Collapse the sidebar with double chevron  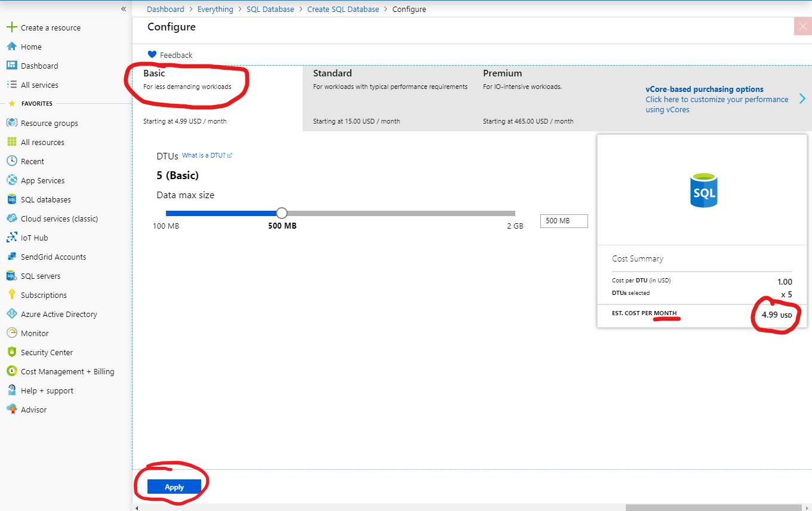click(x=124, y=9)
